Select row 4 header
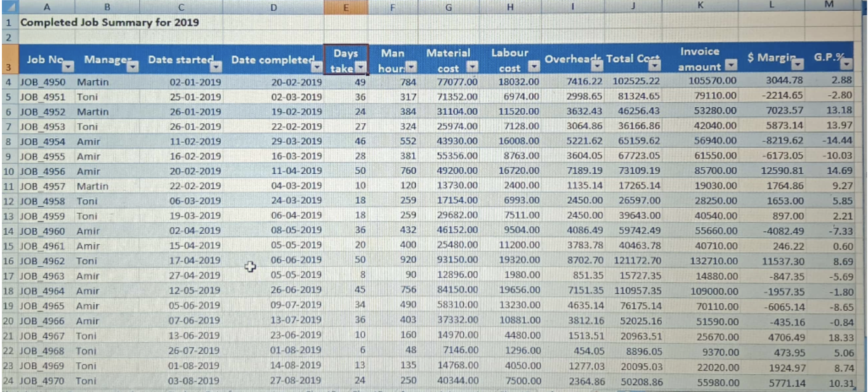This screenshot has width=868, height=392. point(9,82)
